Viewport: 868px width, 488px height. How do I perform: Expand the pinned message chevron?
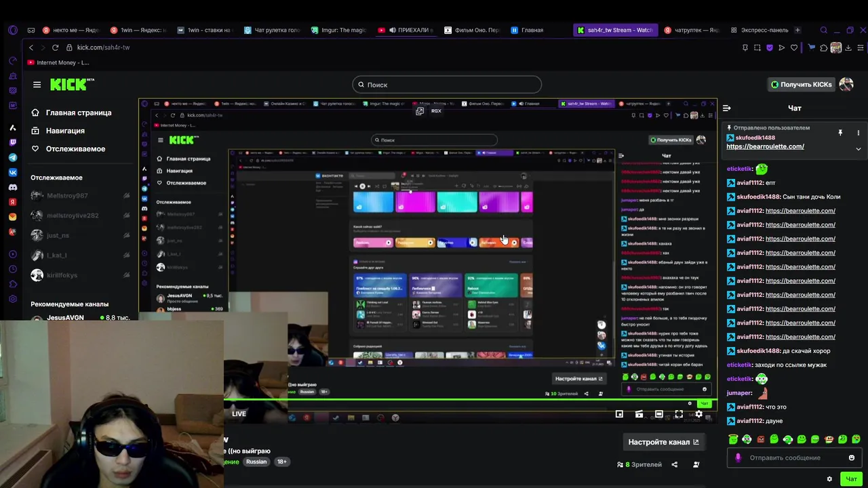858,148
